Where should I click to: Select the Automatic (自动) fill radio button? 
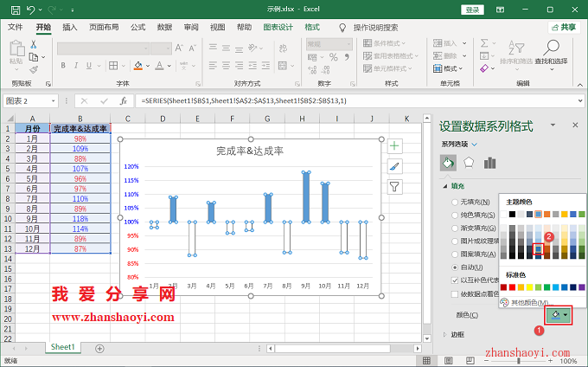455,267
